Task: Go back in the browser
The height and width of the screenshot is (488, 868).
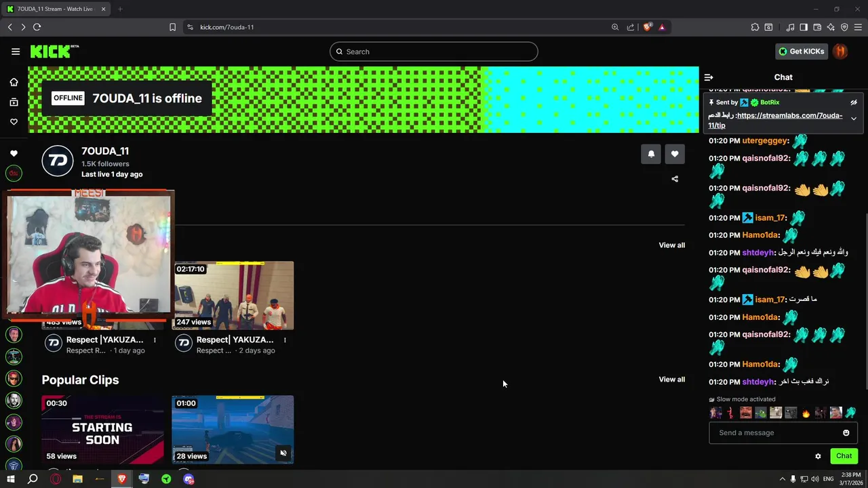Action: [9, 27]
